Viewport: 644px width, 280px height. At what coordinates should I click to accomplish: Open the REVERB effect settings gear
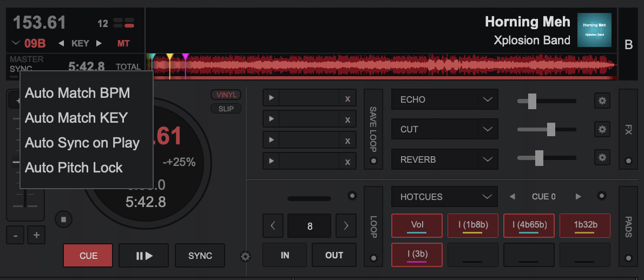(602, 158)
